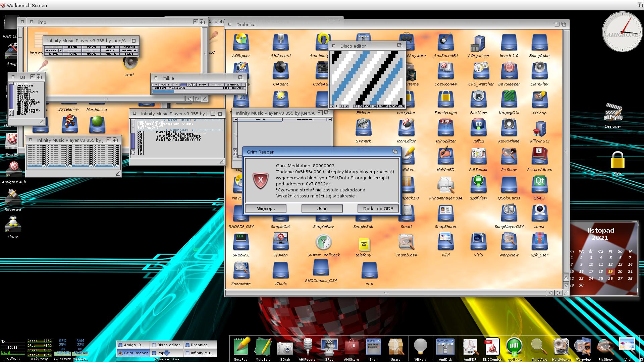
Task: Click the SEARCH button in Infinity Music Player
Action: tap(129, 51)
